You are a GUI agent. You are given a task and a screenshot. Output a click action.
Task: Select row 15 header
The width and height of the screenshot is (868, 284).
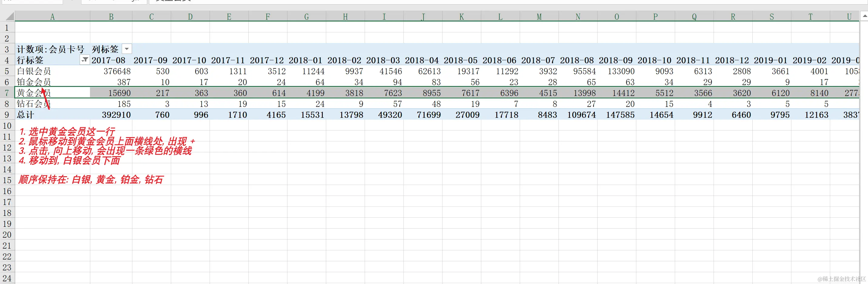[7, 180]
